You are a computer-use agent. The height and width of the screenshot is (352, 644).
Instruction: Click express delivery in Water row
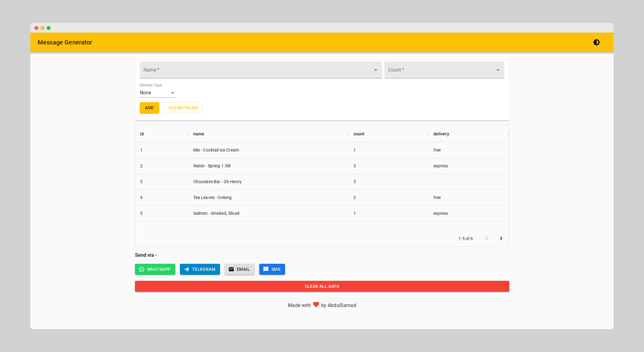click(441, 166)
